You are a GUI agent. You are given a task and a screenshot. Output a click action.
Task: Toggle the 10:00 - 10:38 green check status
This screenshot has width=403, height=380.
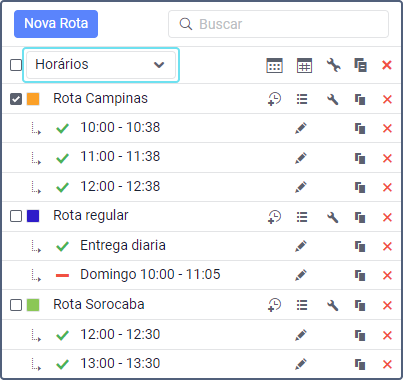click(62, 128)
